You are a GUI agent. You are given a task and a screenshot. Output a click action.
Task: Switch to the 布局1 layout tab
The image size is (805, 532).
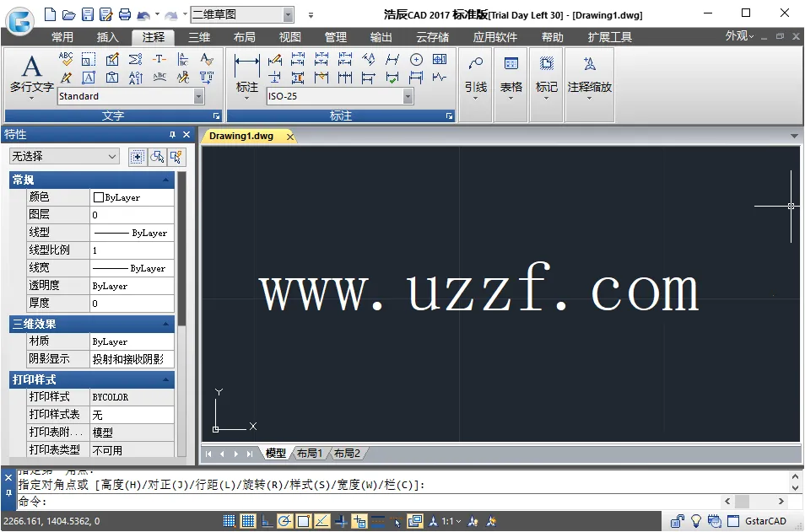tap(309, 454)
